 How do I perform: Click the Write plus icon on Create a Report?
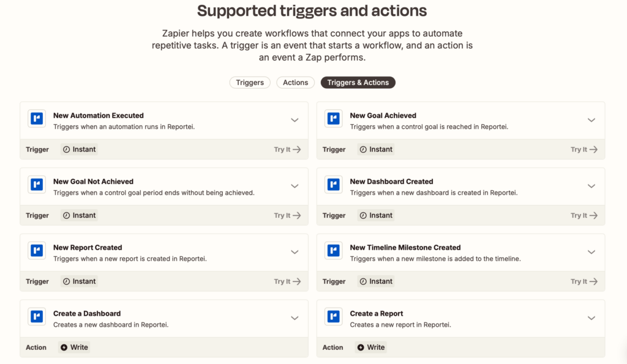coord(361,347)
